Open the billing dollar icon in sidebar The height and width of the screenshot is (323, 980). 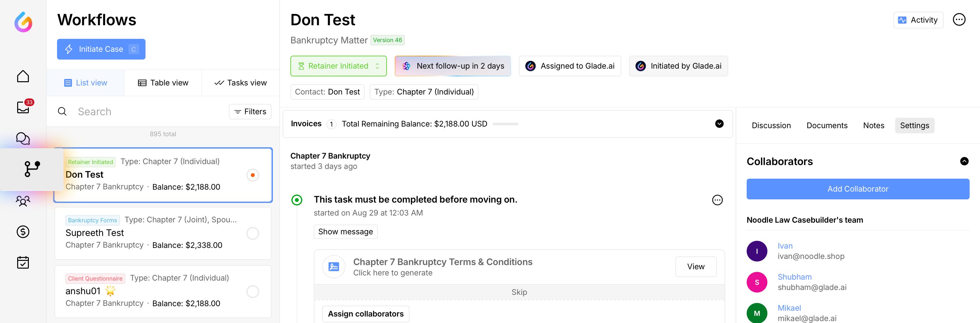click(x=23, y=231)
